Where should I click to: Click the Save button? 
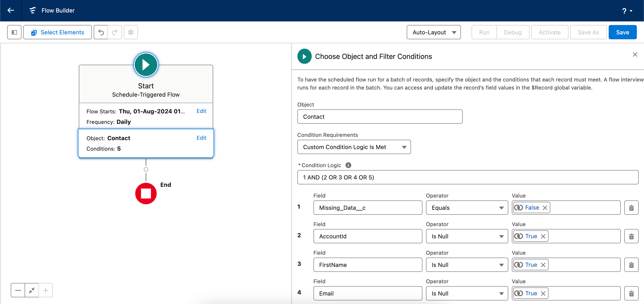click(623, 32)
